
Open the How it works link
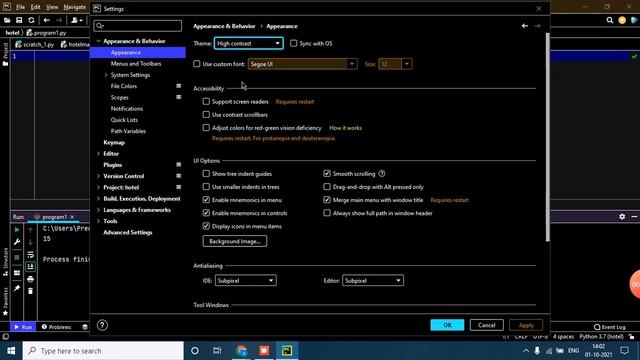pyautogui.click(x=345, y=128)
